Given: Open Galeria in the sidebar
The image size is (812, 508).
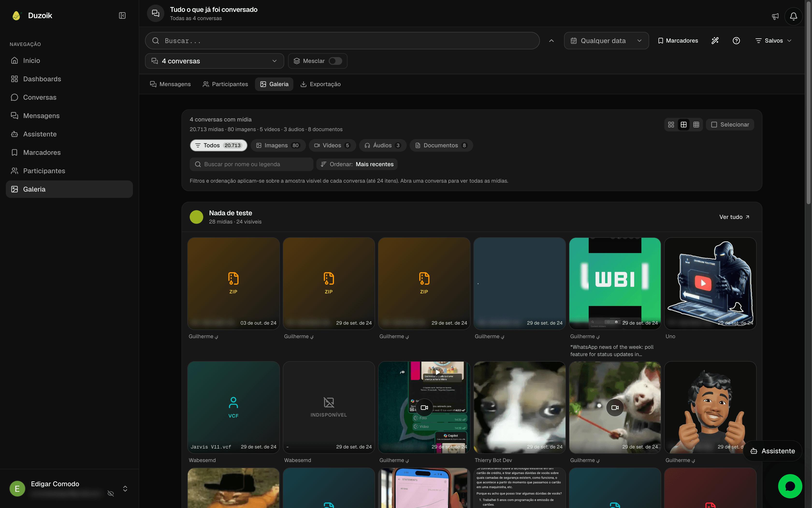Looking at the screenshot, I should pos(69,189).
